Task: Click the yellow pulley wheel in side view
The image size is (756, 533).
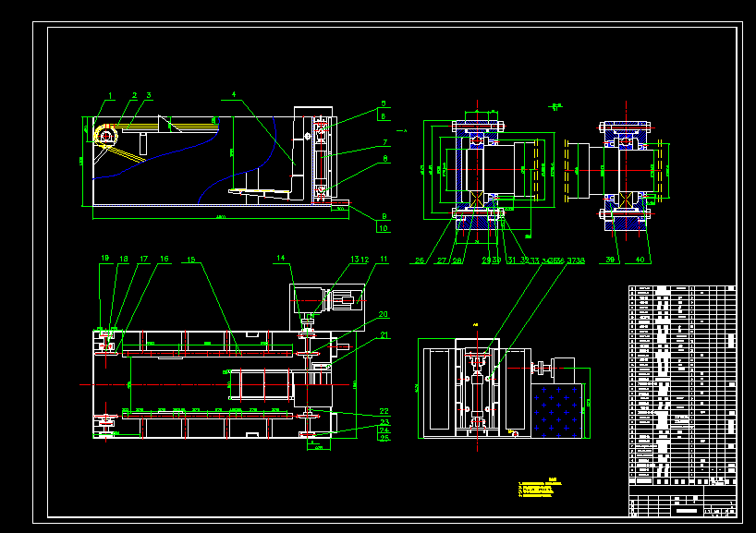Action: [x=106, y=136]
